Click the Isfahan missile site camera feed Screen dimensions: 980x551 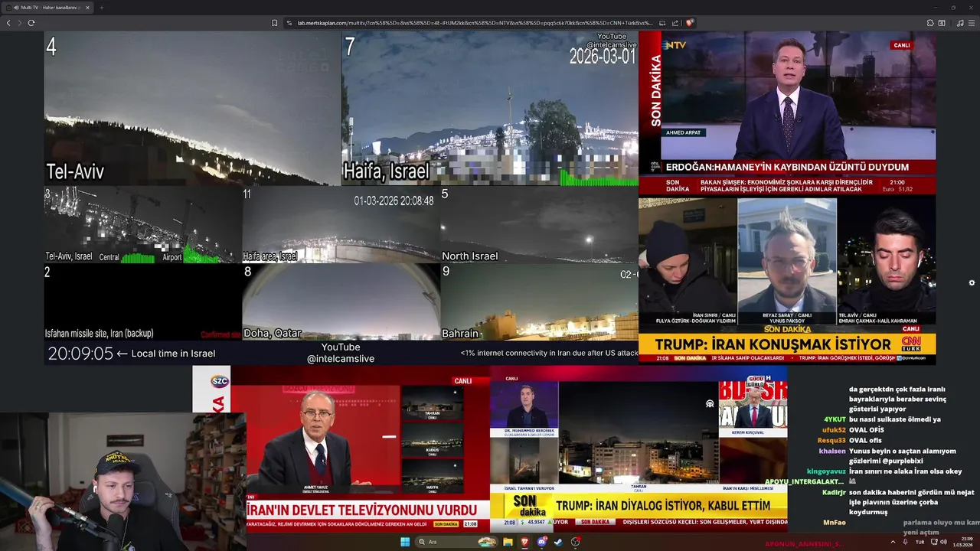(143, 302)
